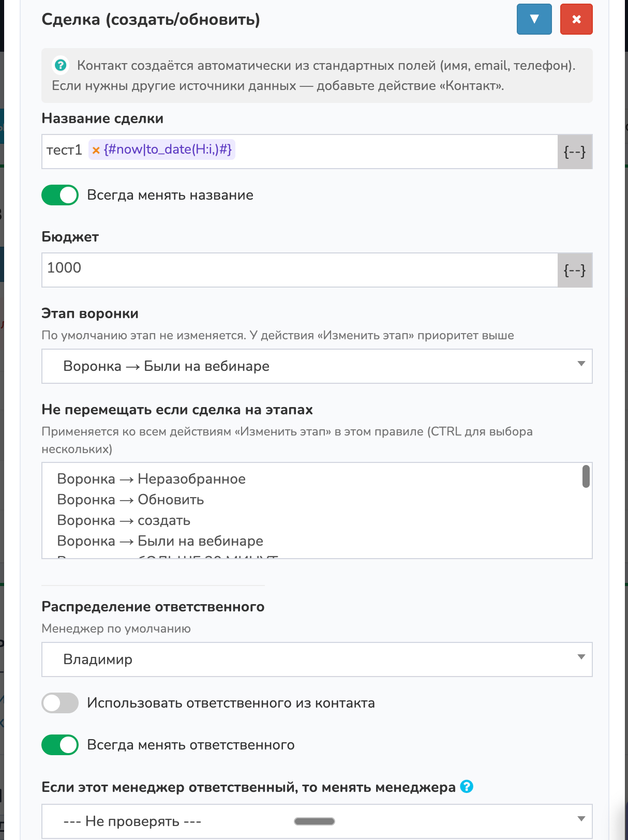Open variable picker for budget field
Viewport: 628px width, 840px height.
point(574,270)
